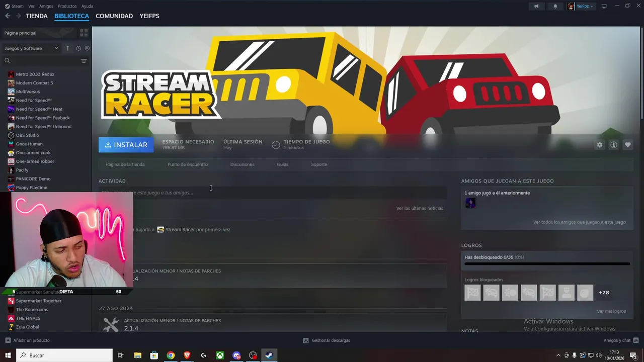This screenshot has width=644, height=362.
Task: Click the first locked achievement flag icon
Action: point(472,293)
